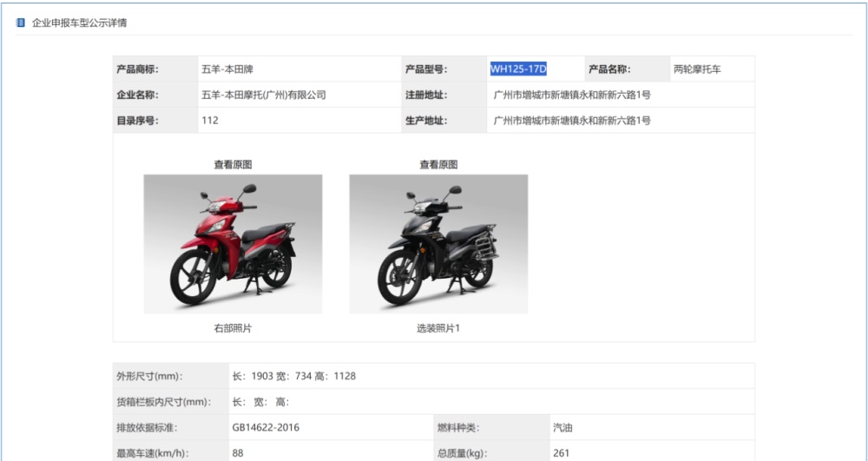Click the 汽油 fuel type value
This screenshot has height=461, width=868.
(x=562, y=428)
